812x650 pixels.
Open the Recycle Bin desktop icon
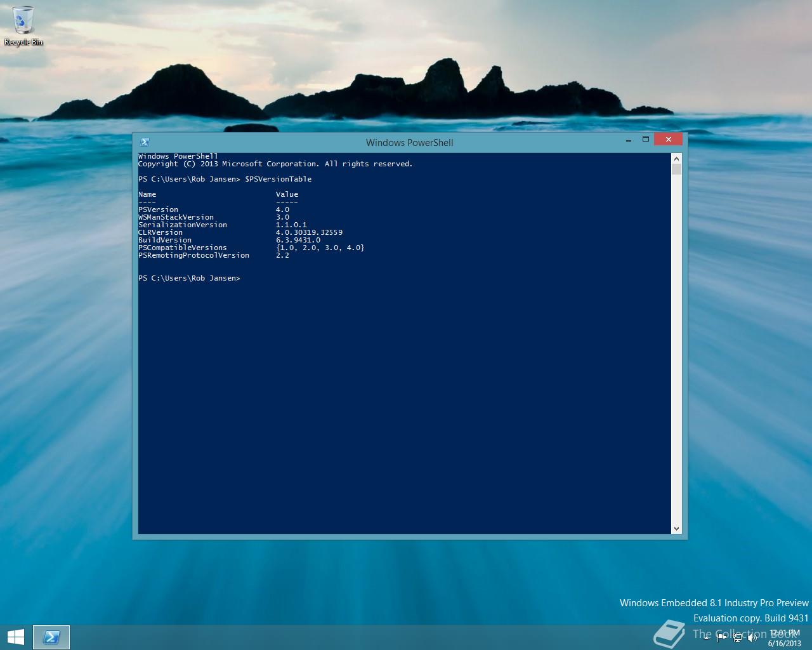(x=23, y=26)
